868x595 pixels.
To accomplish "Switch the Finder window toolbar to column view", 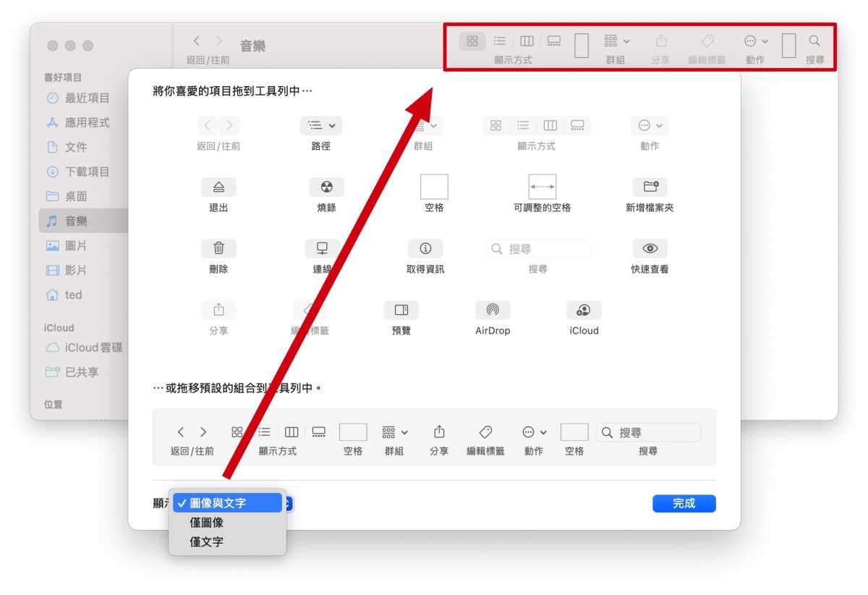I will [x=527, y=41].
